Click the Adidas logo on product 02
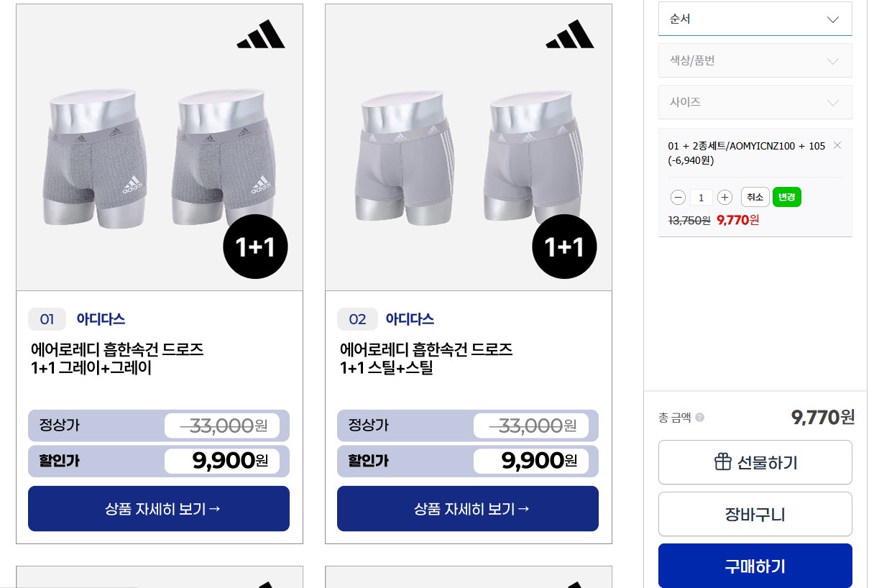The width and height of the screenshot is (874, 588). point(570,35)
